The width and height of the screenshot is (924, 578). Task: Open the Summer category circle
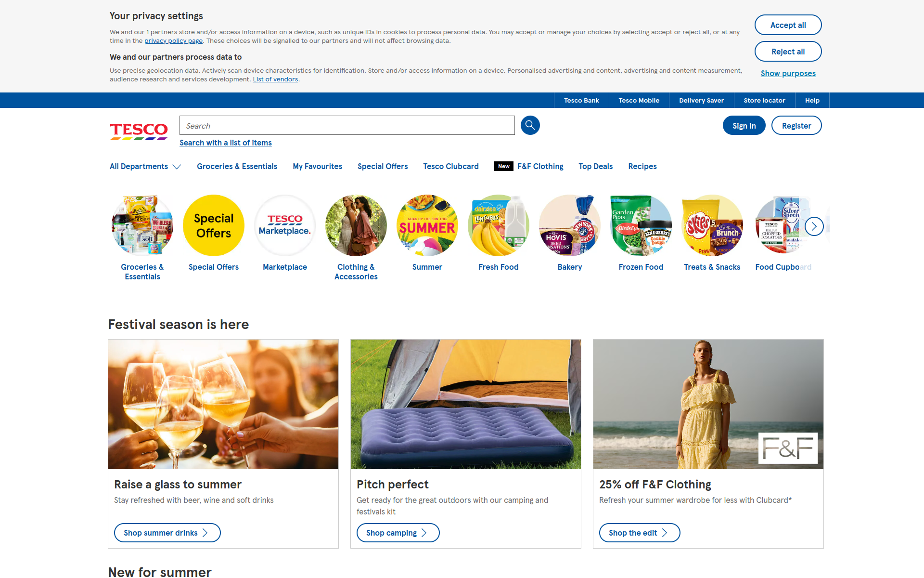[x=427, y=225]
